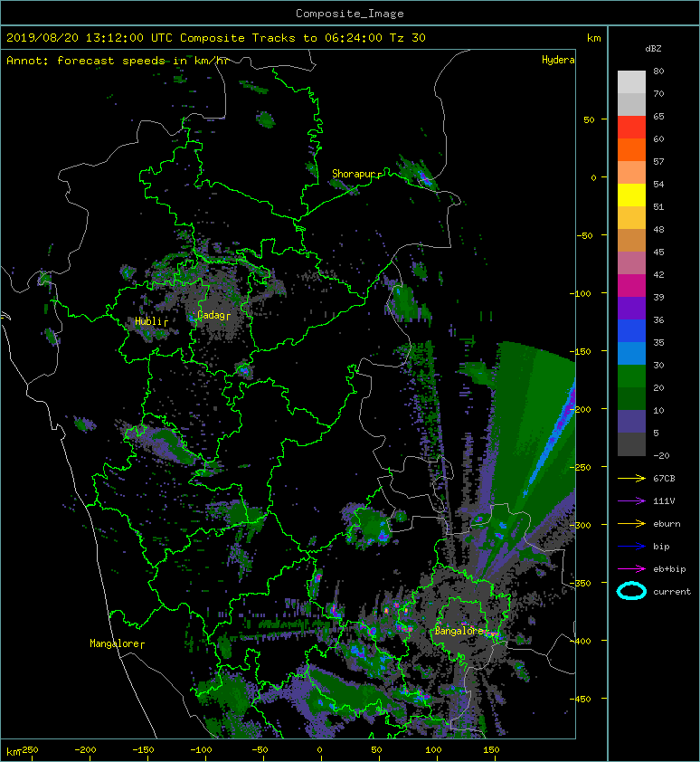Screen dimensions: 700x762
Task: Click the dBZ scale heading
Action: pyautogui.click(x=653, y=49)
